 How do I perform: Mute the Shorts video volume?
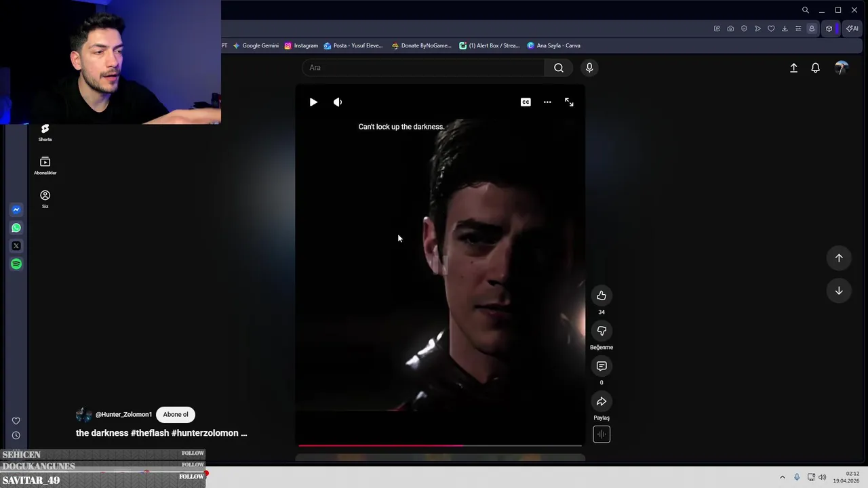click(338, 102)
